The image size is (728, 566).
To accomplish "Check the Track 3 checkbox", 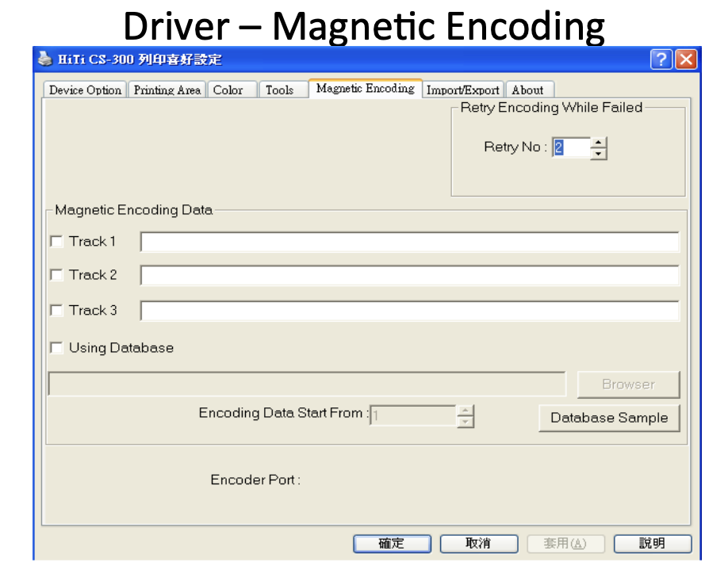I will point(56,311).
